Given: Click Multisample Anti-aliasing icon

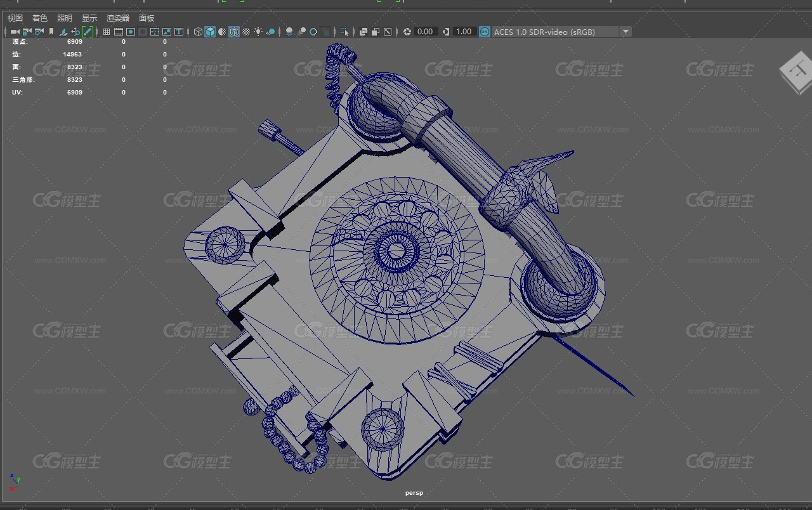Looking at the screenshot, I should [313, 32].
